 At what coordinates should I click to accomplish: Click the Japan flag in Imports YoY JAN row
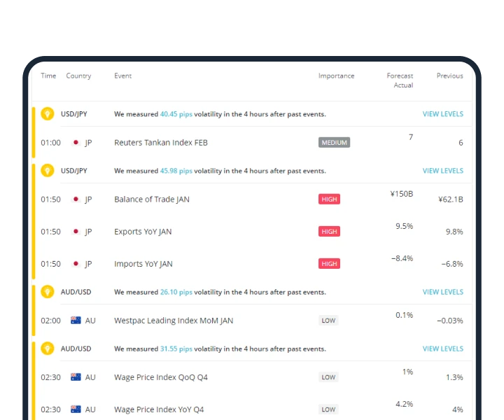76,264
